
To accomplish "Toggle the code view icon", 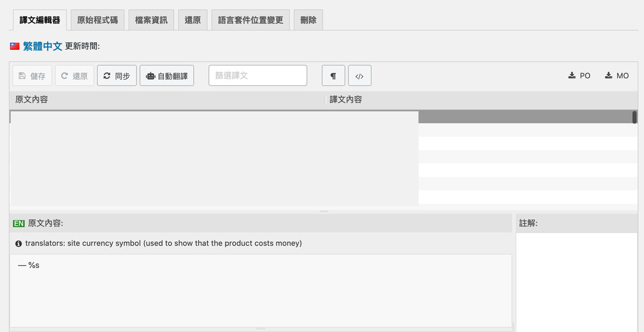I will click(360, 76).
